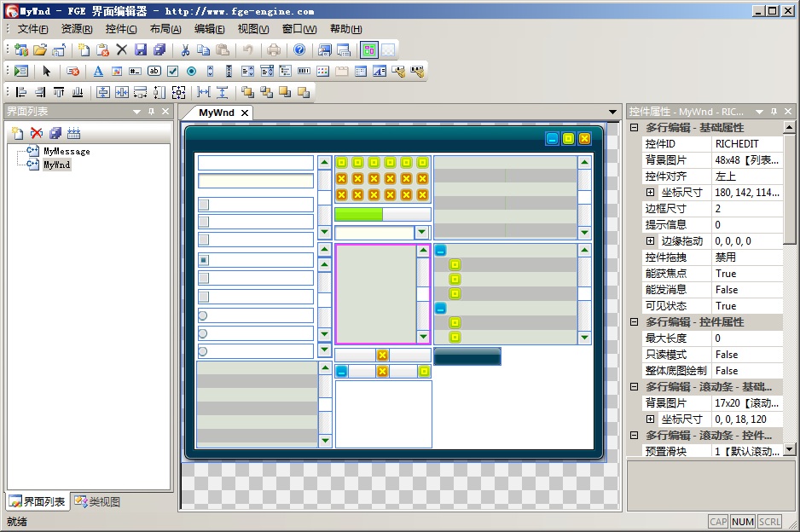Click the Print icon in the toolbar
This screenshot has height=532, width=800.
[274, 50]
